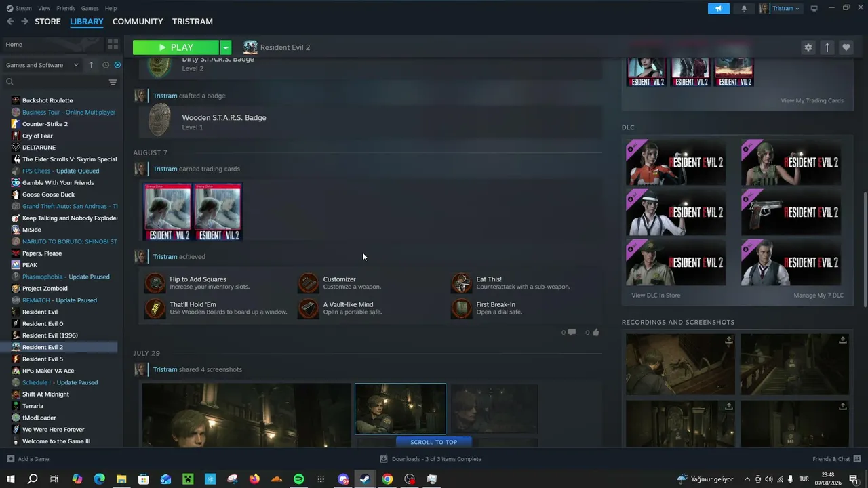Click the comment bubble icon under achievements
Image resolution: width=868 pixels, height=488 pixels.
pos(572,332)
